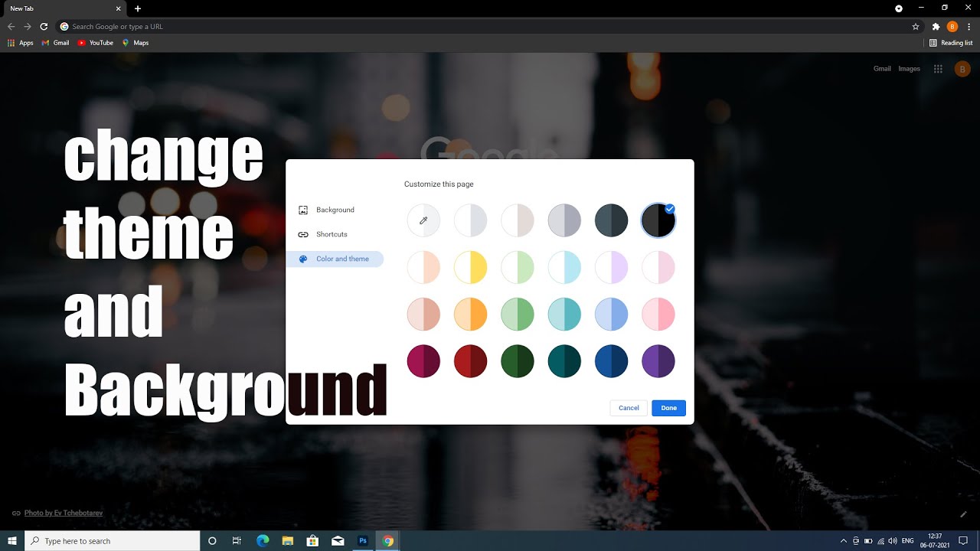Open the Images link
The width and height of the screenshot is (980, 551).
pyautogui.click(x=909, y=69)
